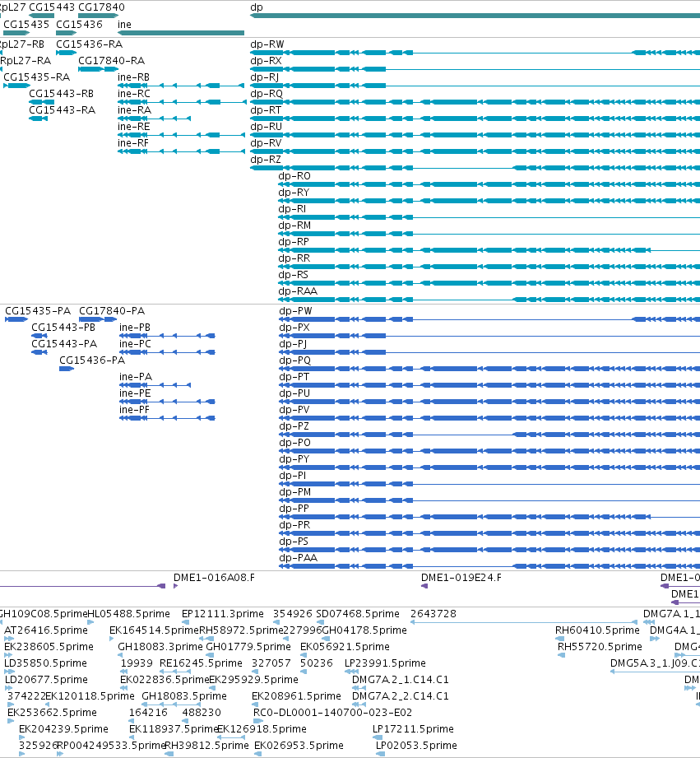
Task: Click the ine-RC transcript label
Action: pos(134,93)
